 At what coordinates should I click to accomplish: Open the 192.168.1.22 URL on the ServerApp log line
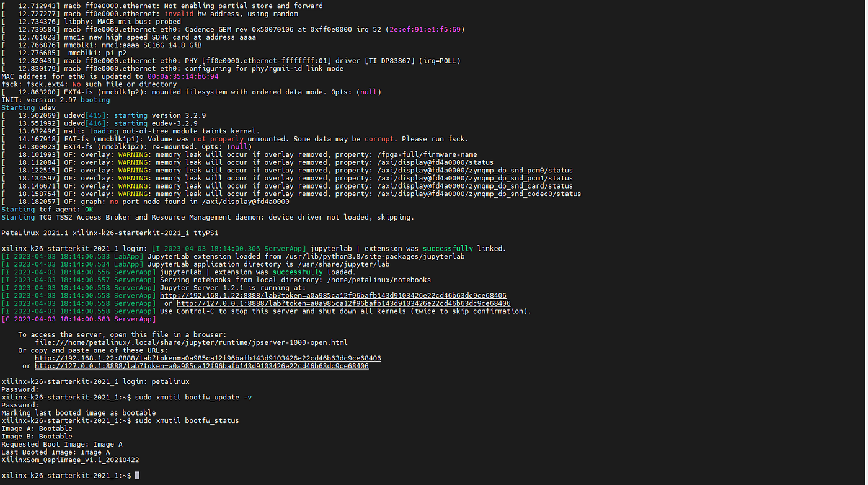333,296
